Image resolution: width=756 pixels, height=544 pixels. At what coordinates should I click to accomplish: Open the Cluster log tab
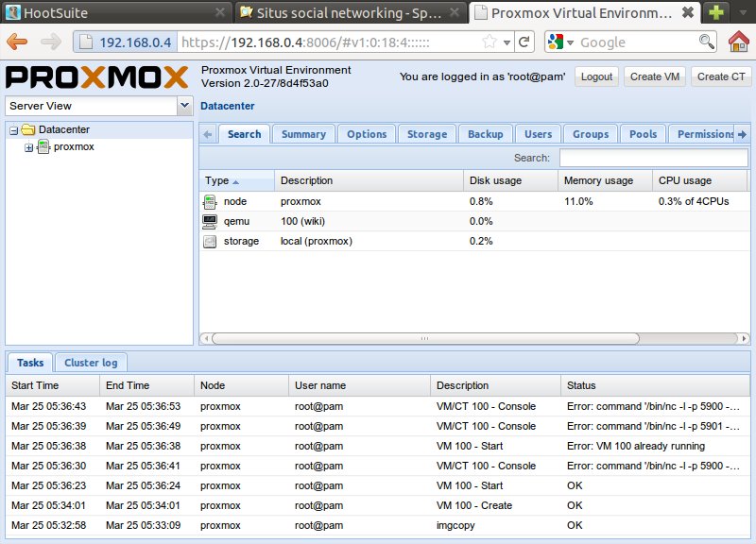90,363
